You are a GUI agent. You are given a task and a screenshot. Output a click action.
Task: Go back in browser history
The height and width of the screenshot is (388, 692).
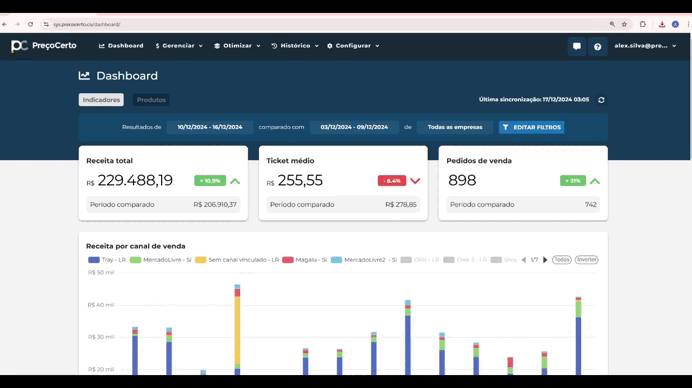4,24
